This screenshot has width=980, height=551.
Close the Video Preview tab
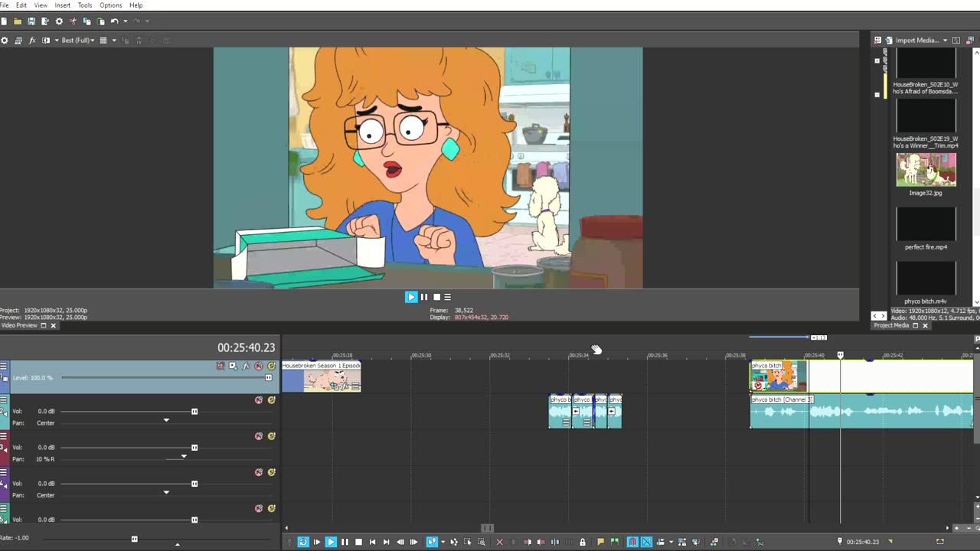(x=53, y=326)
